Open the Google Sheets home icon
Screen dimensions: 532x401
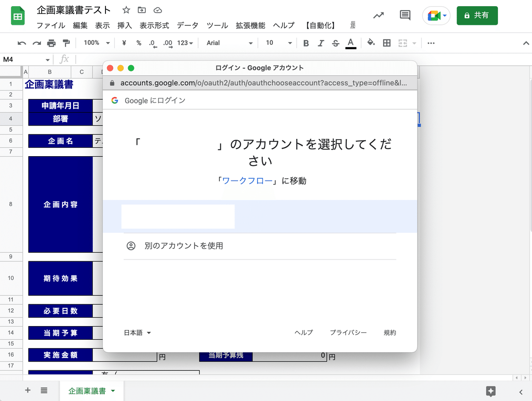pyautogui.click(x=17, y=16)
